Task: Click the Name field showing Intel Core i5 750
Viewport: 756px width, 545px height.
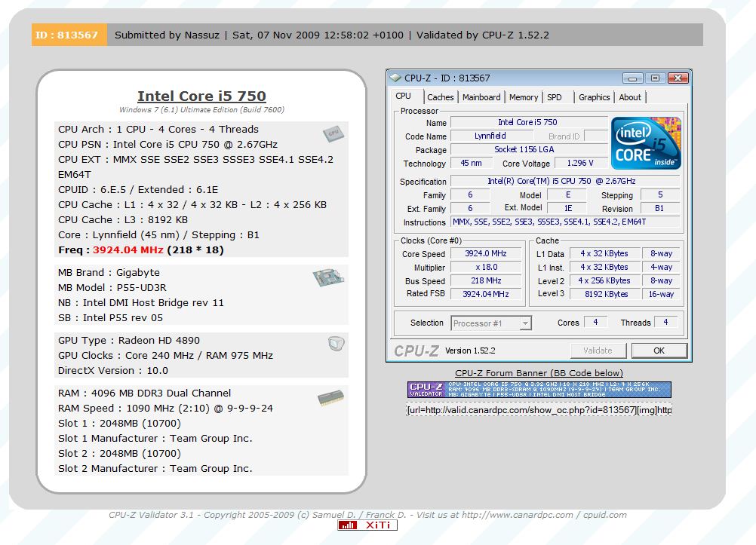Action: point(528,122)
